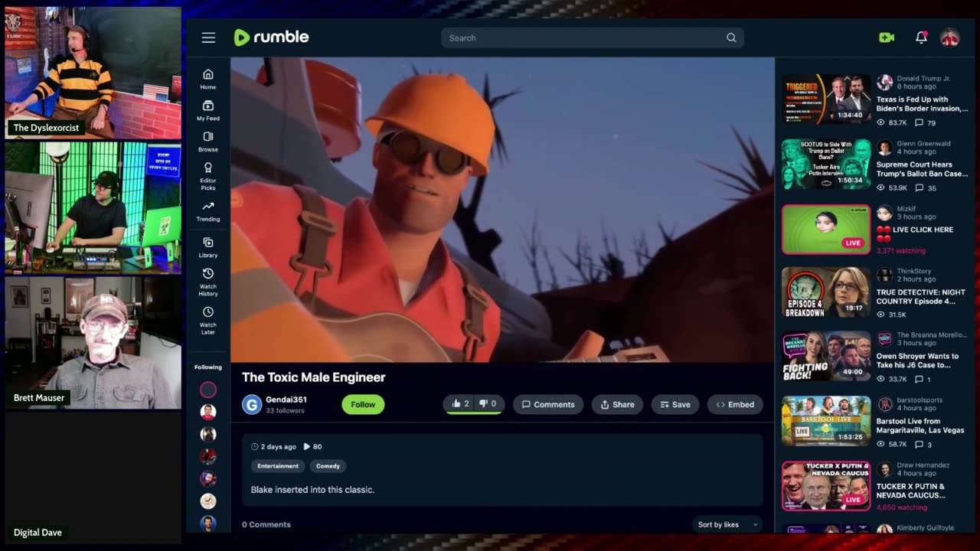Open Editor Picks in sidebar
The width and height of the screenshot is (980, 551).
tap(208, 174)
